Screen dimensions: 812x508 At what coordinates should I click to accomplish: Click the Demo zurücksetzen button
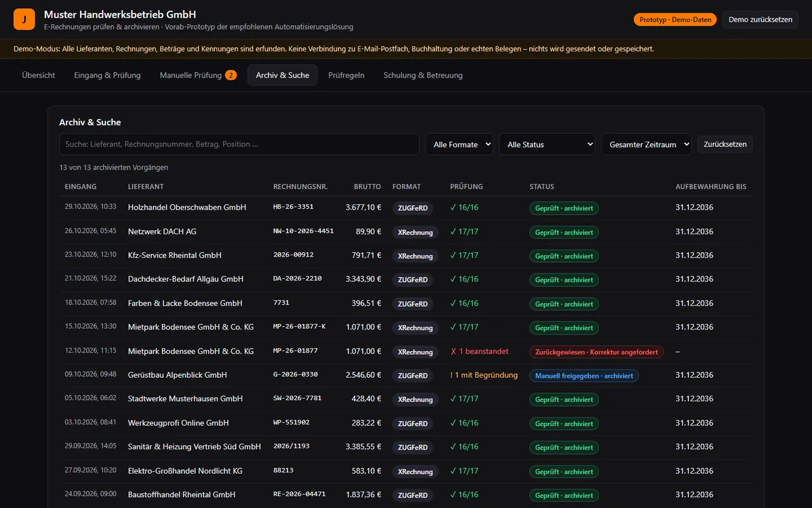tap(760, 20)
